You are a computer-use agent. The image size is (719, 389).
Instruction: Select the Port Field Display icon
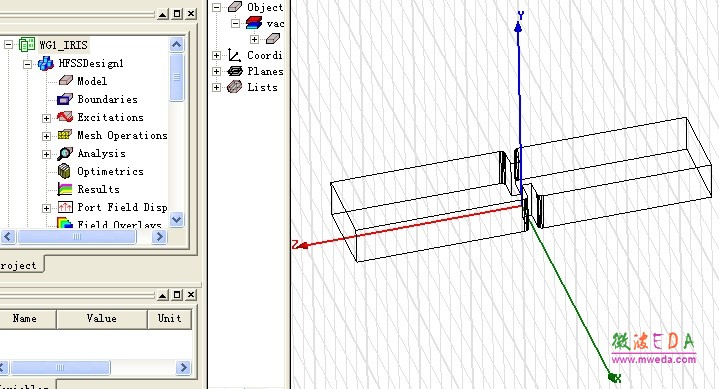coord(65,207)
